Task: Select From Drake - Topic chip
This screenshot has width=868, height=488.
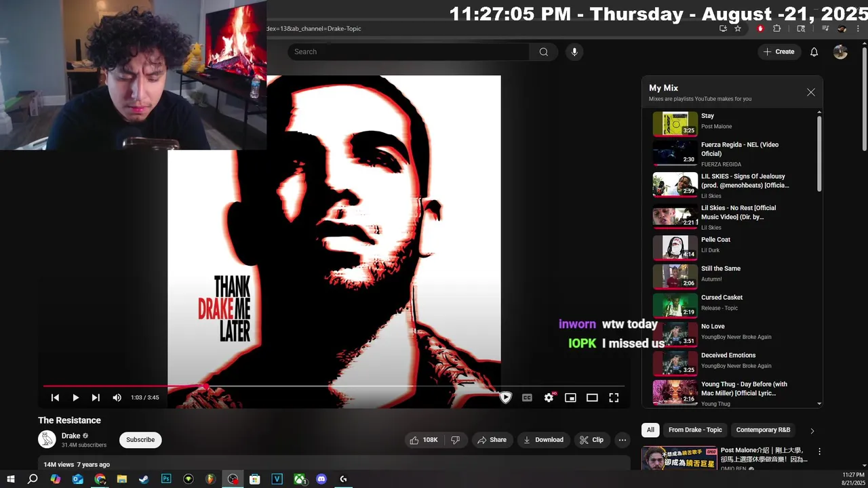Action: 695,430
